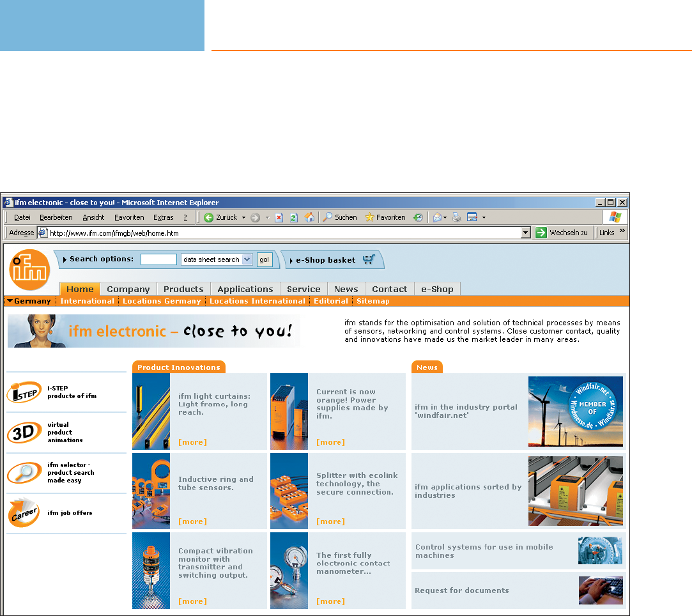Click [more] under Splitter with ecolink

click(x=330, y=521)
